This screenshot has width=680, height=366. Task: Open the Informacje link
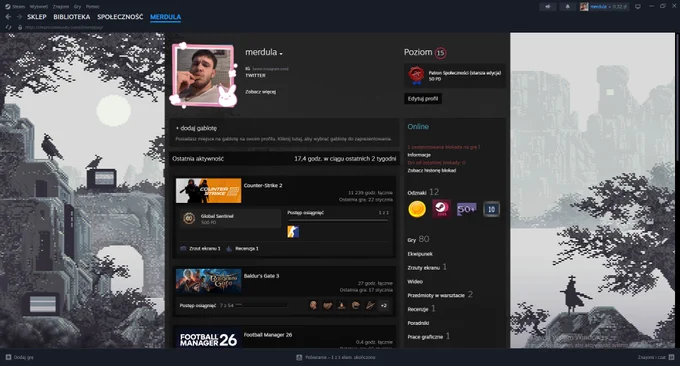pos(419,155)
